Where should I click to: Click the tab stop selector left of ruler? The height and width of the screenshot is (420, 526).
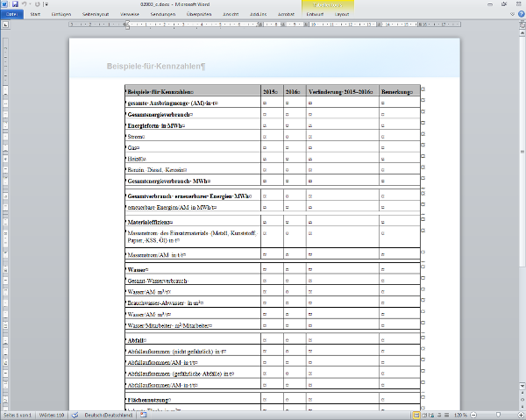click(4, 25)
